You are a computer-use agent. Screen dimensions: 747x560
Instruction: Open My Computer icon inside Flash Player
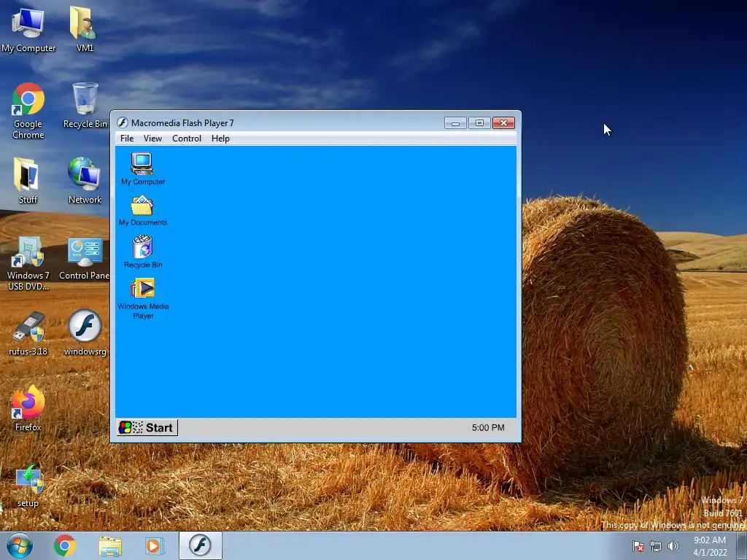point(142,168)
